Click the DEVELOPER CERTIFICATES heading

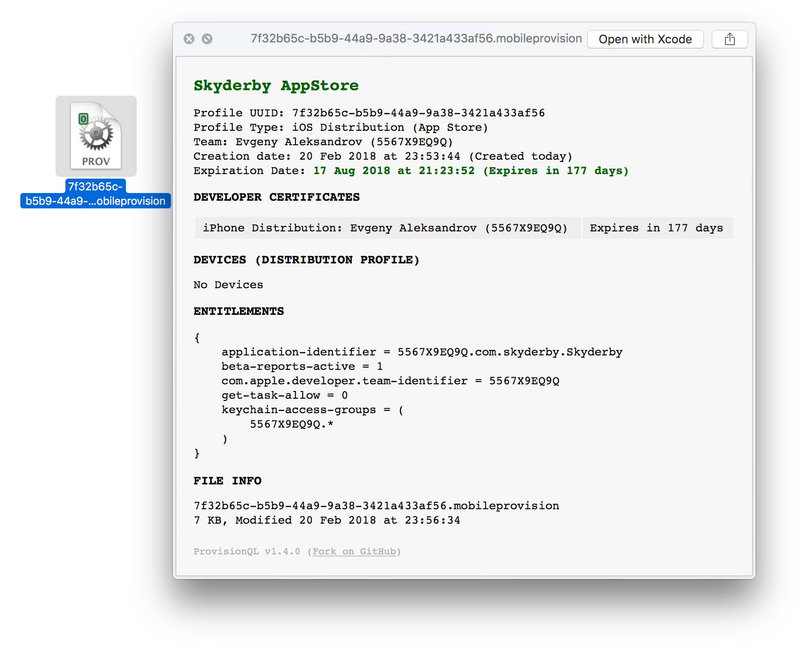coord(277,197)
